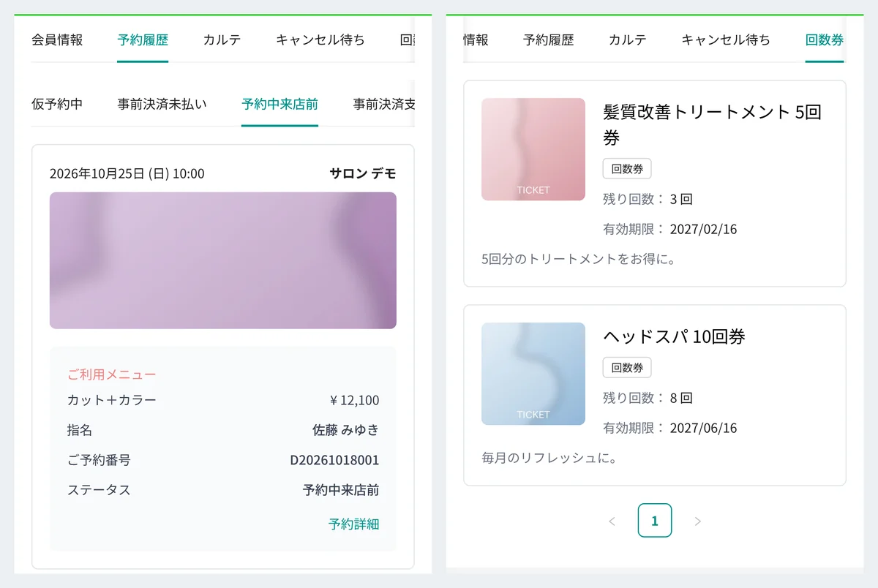Click the expiry date 2027/02/16

pos(703,229)
